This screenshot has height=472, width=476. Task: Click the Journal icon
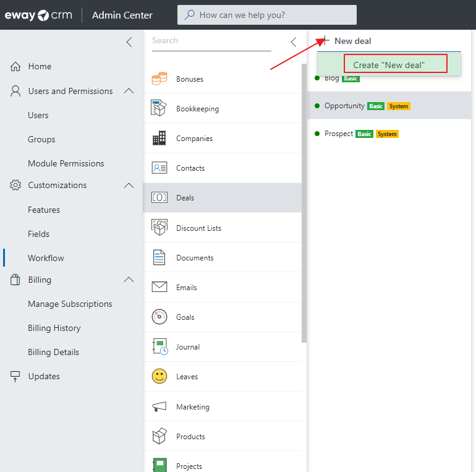(160, 346)
